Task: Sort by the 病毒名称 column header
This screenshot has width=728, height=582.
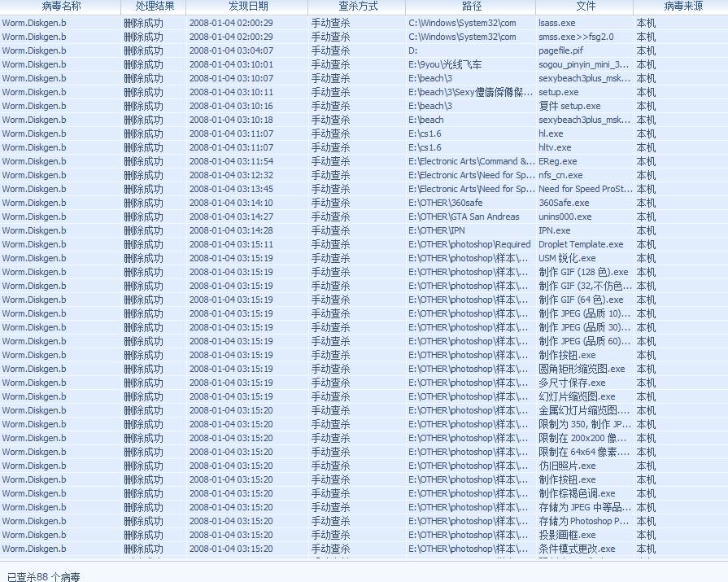Action: point(60,7)
